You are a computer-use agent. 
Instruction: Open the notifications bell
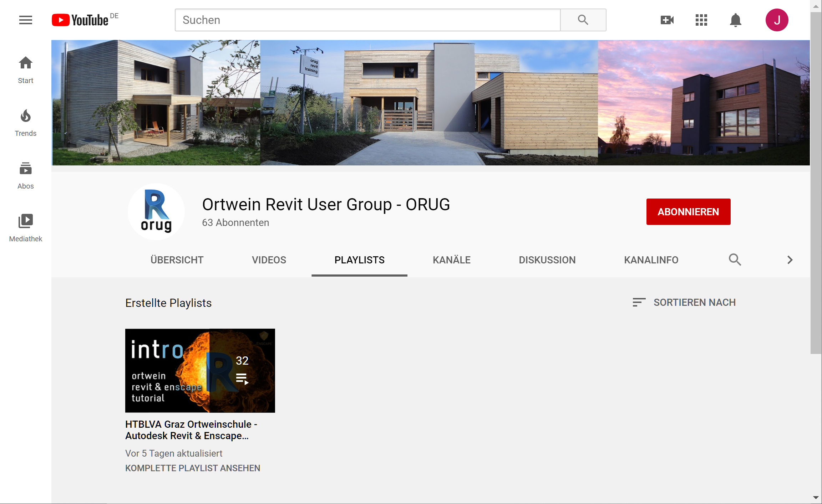coord(735,20)
